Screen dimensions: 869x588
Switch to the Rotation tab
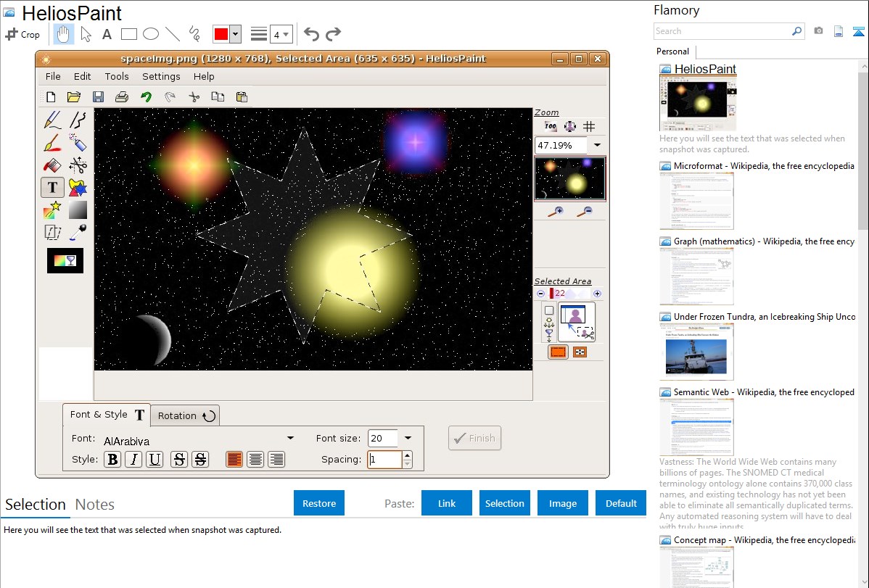click(186, 415)
